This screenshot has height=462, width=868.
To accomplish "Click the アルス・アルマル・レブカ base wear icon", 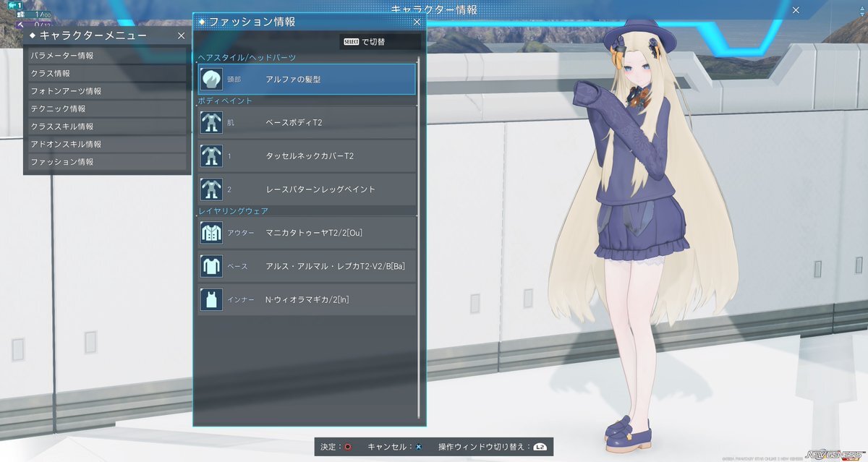I will pyautogui.click(x=211, y=266).
